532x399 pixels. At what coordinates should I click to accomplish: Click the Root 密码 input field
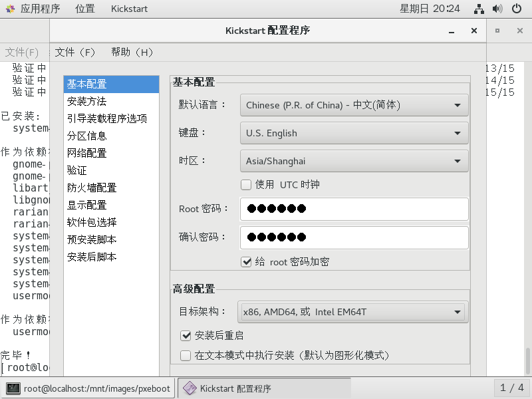(354, 209)
